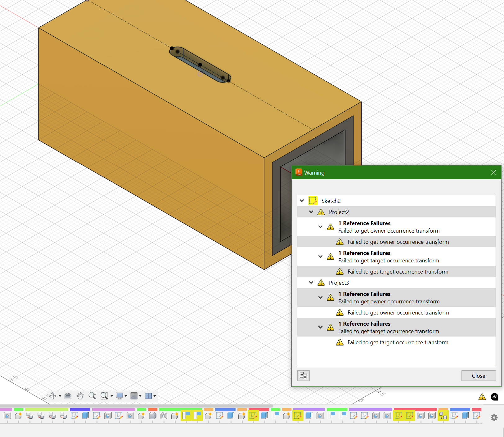This screenshot has width=504, height=437.
Task: Open timeline settings gear at bottom right
Action: click(x=494, y=417)
